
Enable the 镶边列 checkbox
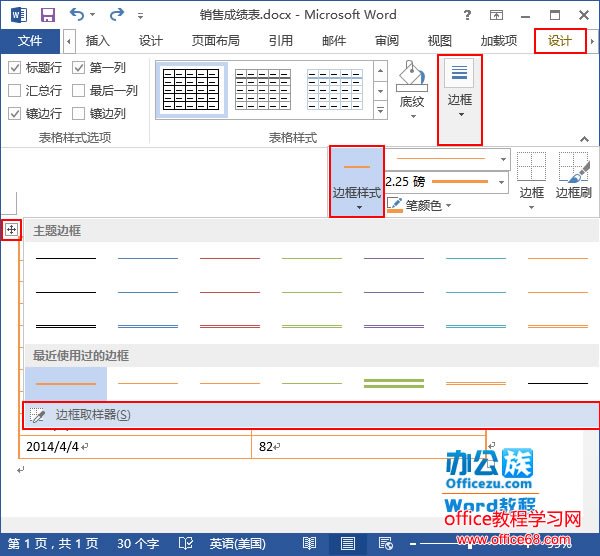[78, 113]
